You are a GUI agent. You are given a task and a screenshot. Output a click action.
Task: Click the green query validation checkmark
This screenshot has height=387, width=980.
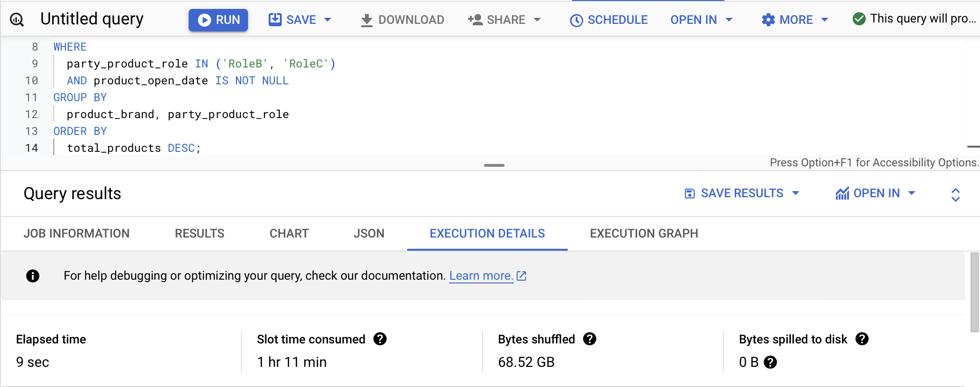(859, 19)
